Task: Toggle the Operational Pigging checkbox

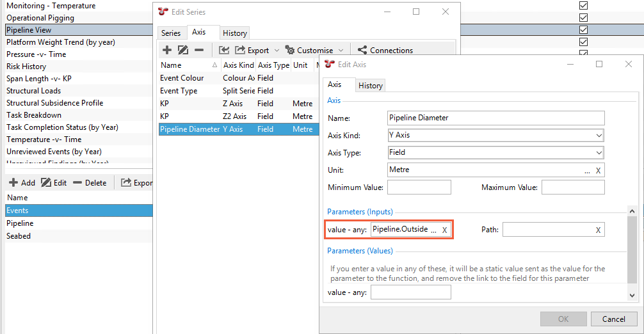Action: (583, 17)
